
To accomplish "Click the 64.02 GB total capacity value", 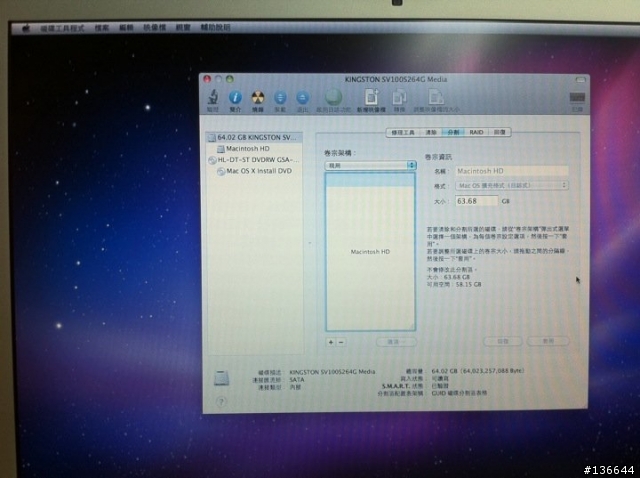I will [x=478, y=371].
